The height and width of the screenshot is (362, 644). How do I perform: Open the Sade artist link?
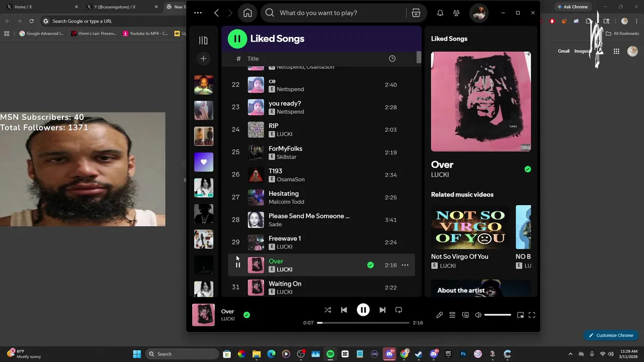275,224
